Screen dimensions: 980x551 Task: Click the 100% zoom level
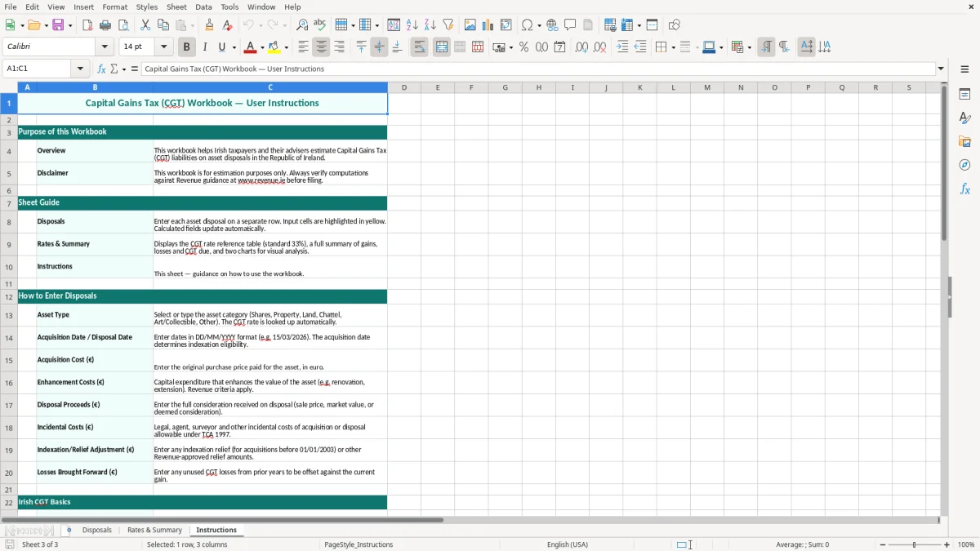[966, 544]
